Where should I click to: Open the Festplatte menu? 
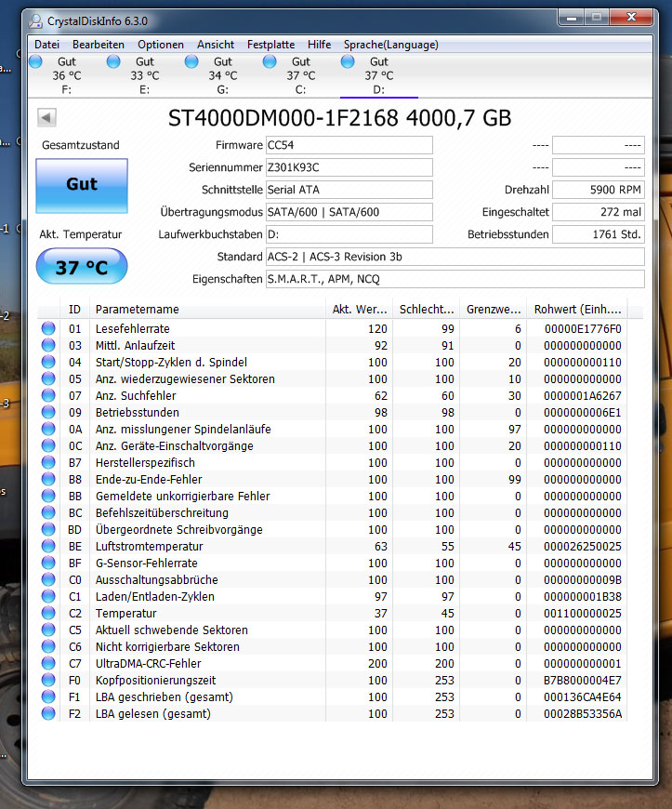tap(270, 45)
